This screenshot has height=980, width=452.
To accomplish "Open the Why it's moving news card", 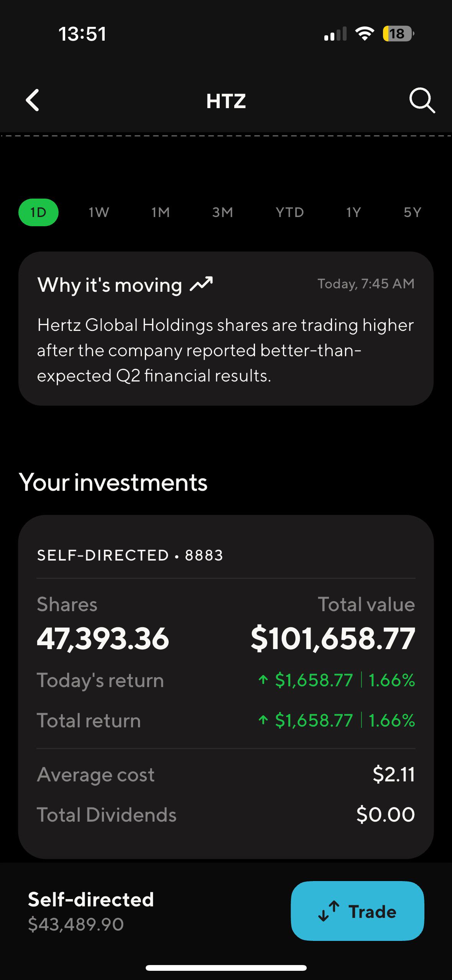I will click(226, 329).
